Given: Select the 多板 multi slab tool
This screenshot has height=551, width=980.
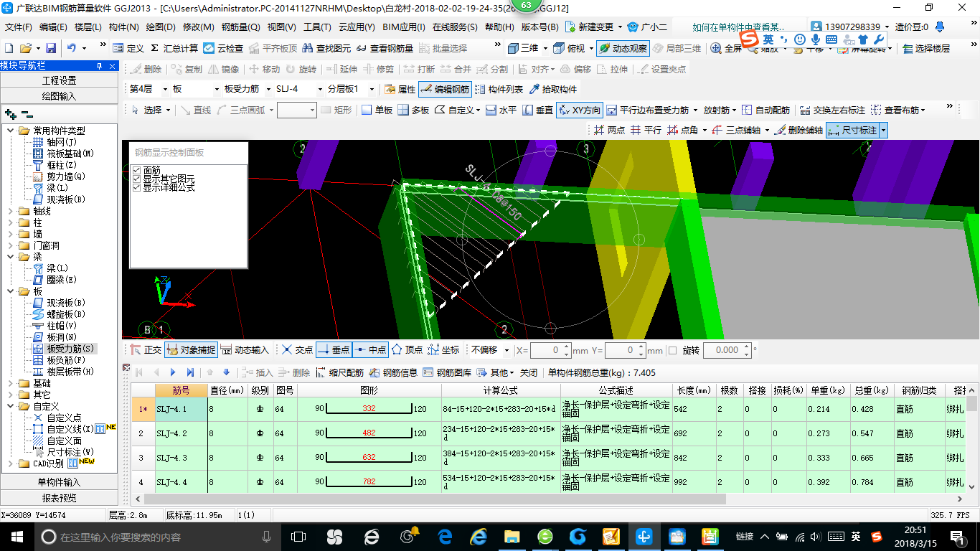Looking at the screenshot, I should 413,110.
